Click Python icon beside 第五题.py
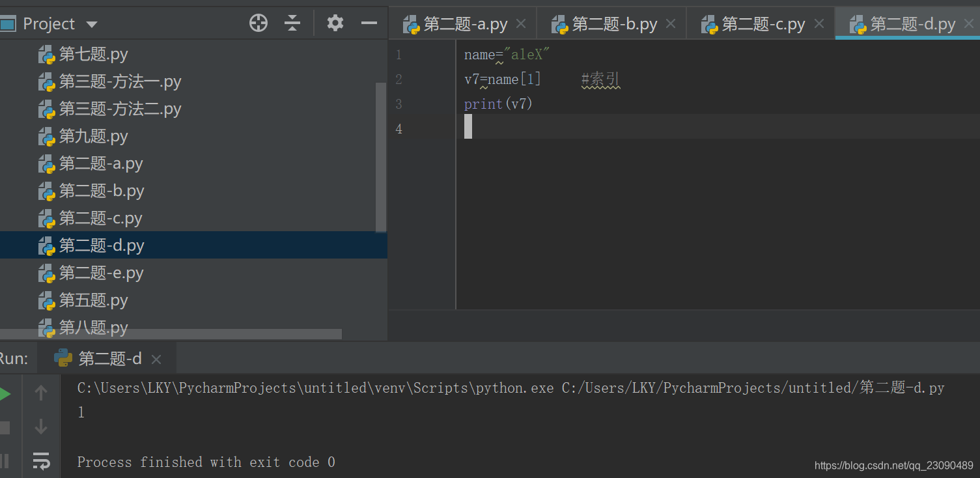The width and height of the screenshot is (980, 478). 46,301
